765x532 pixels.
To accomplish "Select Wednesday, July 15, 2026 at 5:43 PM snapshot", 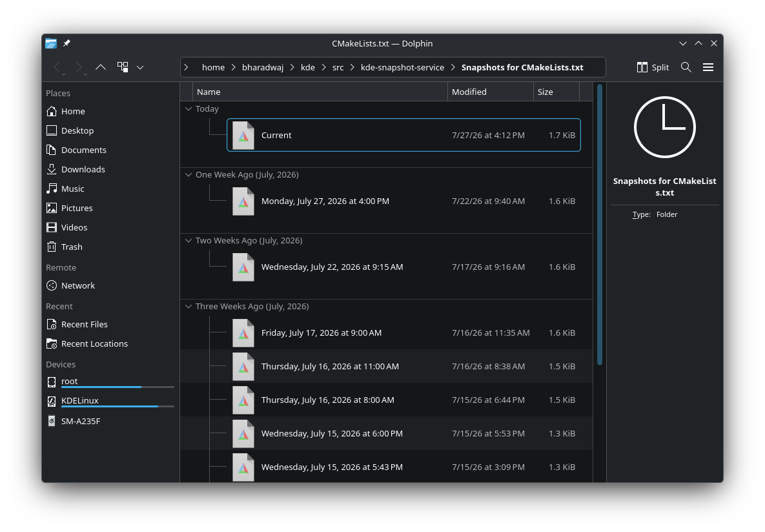I will (x=403, y=467).
